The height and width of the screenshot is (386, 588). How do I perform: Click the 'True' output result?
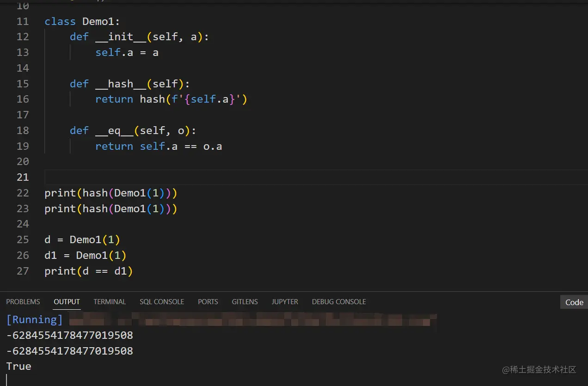click(x=19, y=366)
